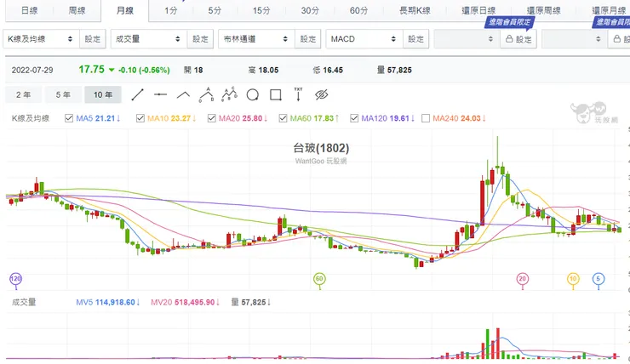Open the K線及均線 indicator dropdown
Viewport: 630px width, 364px height.
pos(42,39)
